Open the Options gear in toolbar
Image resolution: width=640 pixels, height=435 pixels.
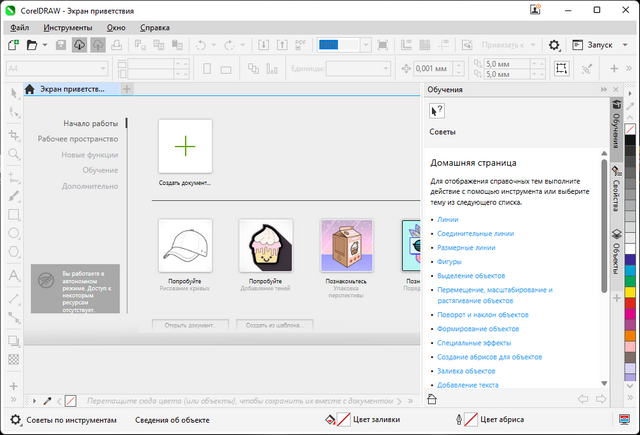[x=554, y=45]
